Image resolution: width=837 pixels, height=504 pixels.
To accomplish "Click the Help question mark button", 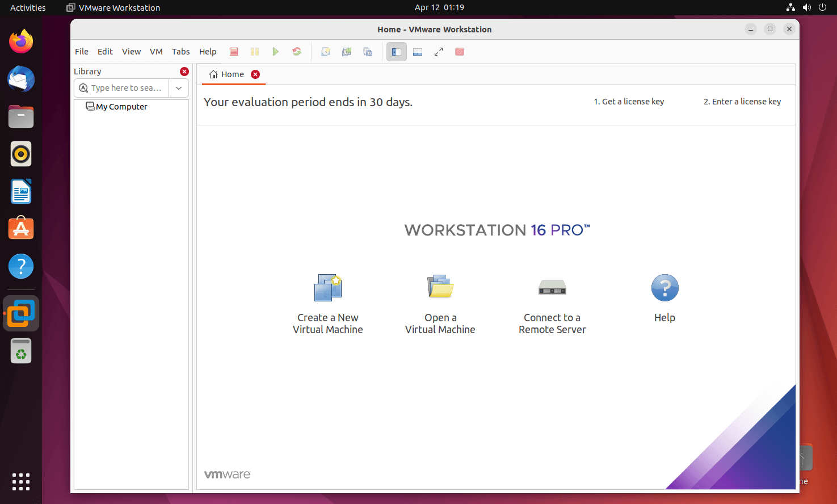I will [665, 299].
